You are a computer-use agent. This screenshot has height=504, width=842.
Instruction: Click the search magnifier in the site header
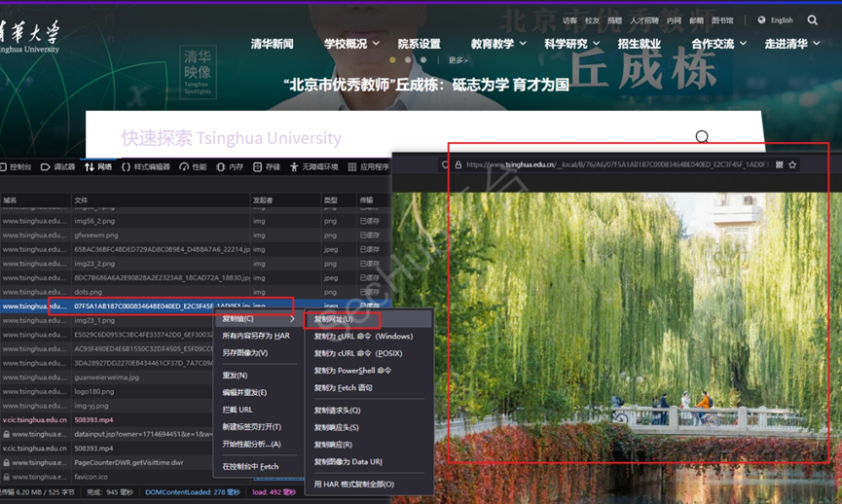(813, 20)
